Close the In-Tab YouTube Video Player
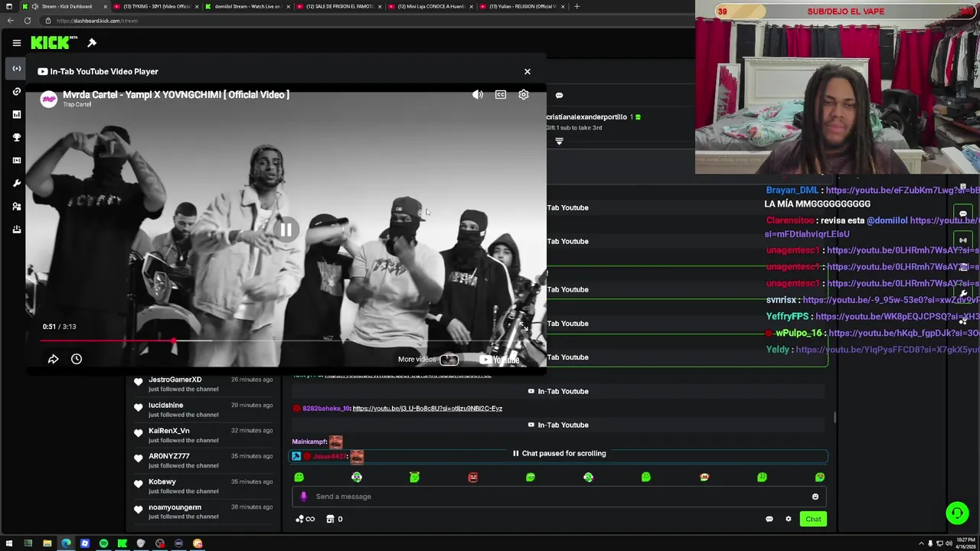Viewport: 980px width, 551px height. click(527, 71)
